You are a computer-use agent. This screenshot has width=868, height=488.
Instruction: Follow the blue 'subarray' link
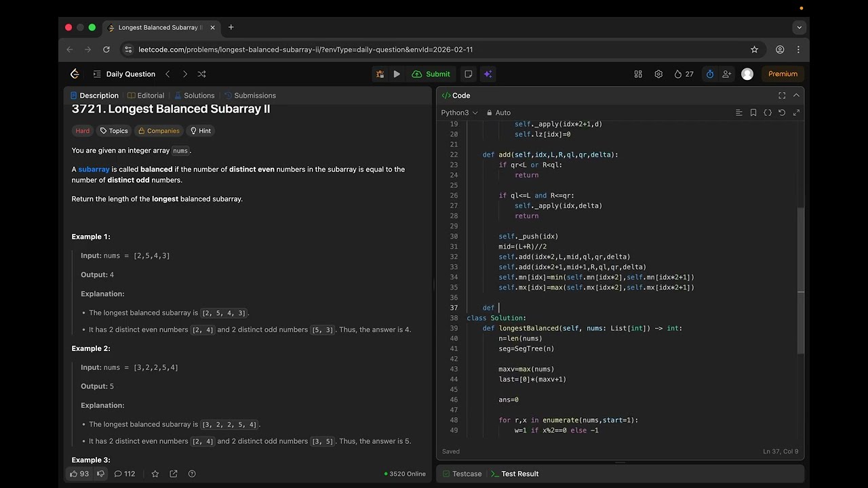tap(94, 169)
